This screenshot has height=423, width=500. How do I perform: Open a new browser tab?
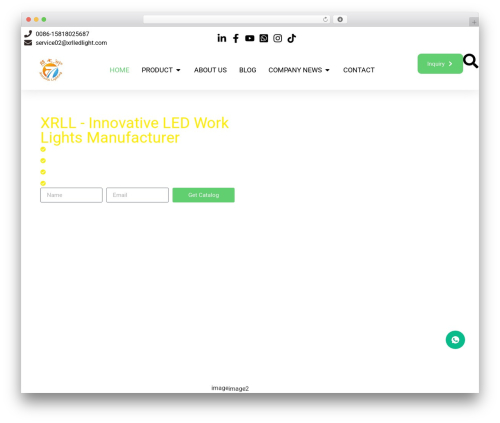(x=474, y=22)
